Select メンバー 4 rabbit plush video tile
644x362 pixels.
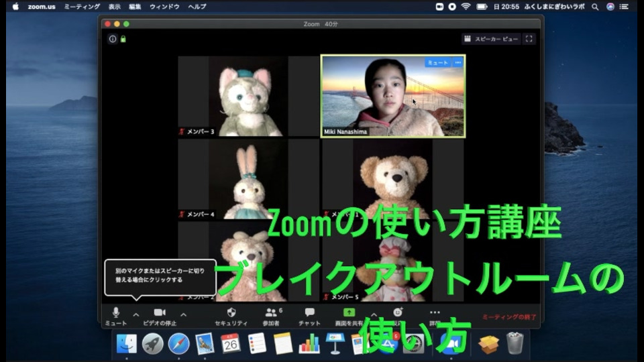click(x=248, y=179)
